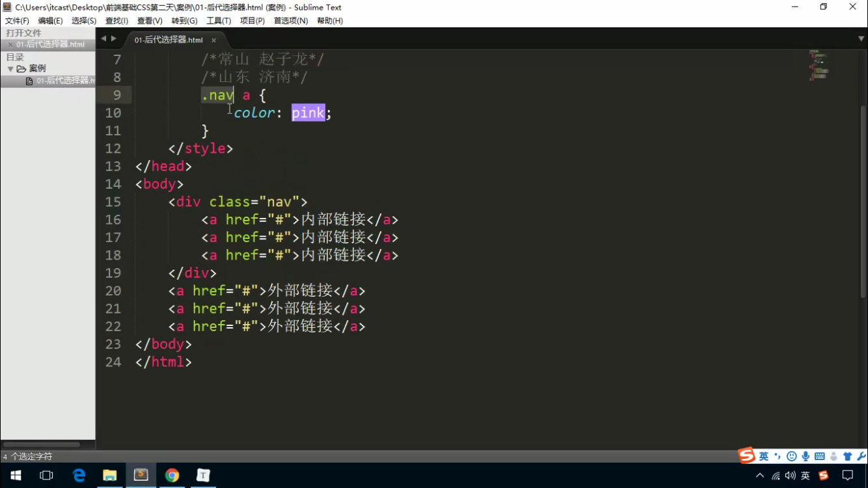868x488 pixels.
Task: Launch Microsoft Edge from the taskbar
Action: click(79, 476)
